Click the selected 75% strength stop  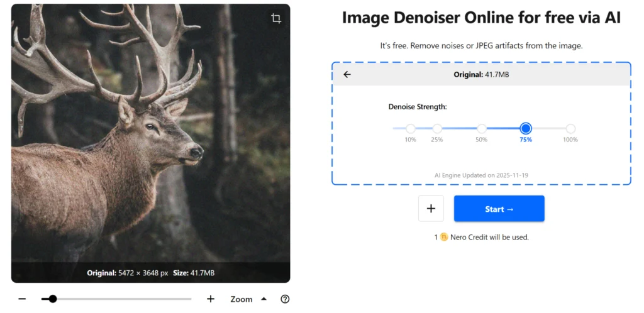(526, 129)
